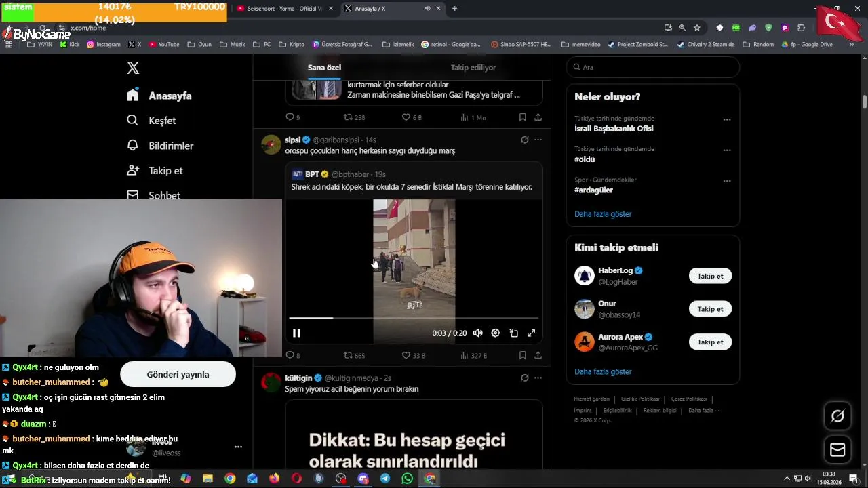
Task: Follow Aurora Apex account
Action: [x=710, y=342]
